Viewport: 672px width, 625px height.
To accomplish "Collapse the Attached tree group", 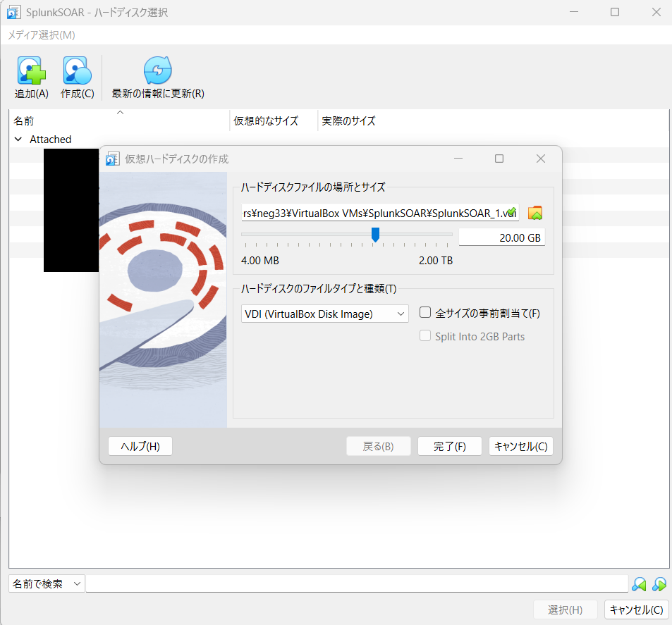I will point(18,140).
